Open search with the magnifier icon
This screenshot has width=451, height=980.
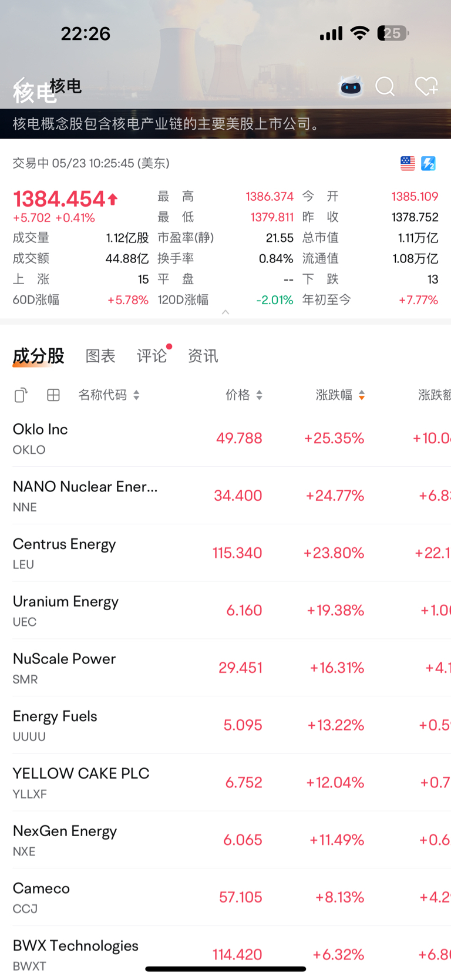click(385, 87)
